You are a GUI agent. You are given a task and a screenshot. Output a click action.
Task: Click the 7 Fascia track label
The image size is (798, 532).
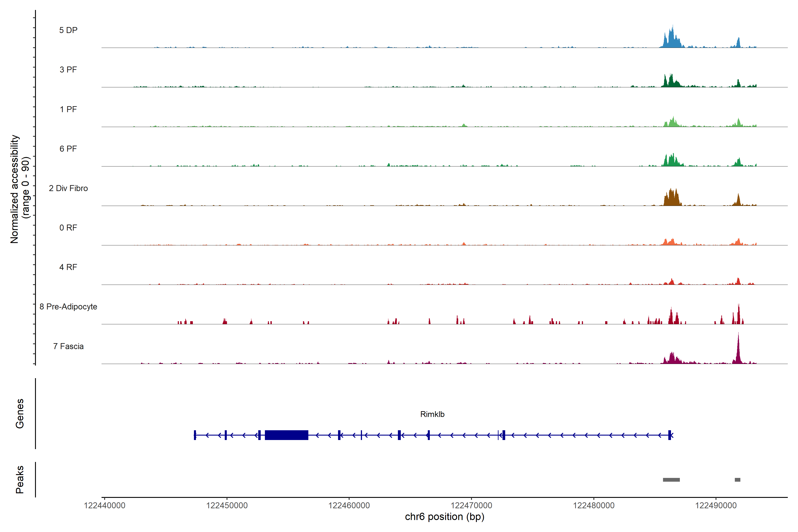[68, 346]
